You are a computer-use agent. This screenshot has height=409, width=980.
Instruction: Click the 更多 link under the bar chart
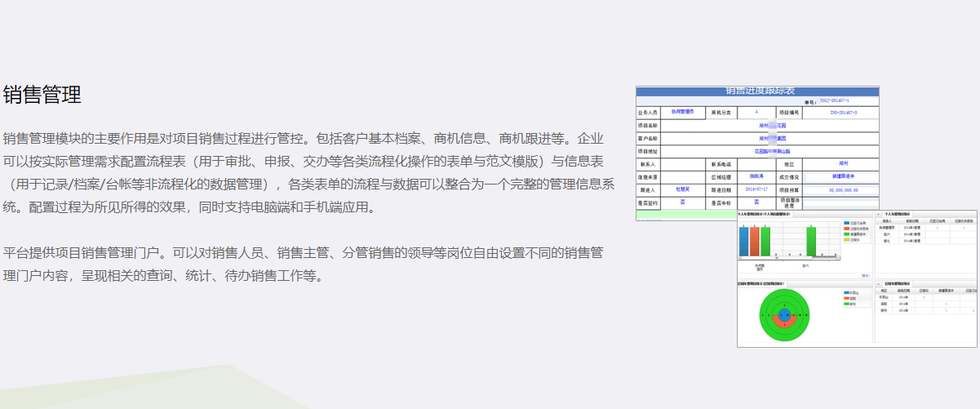pyautogui.click(x=865, y=275)
